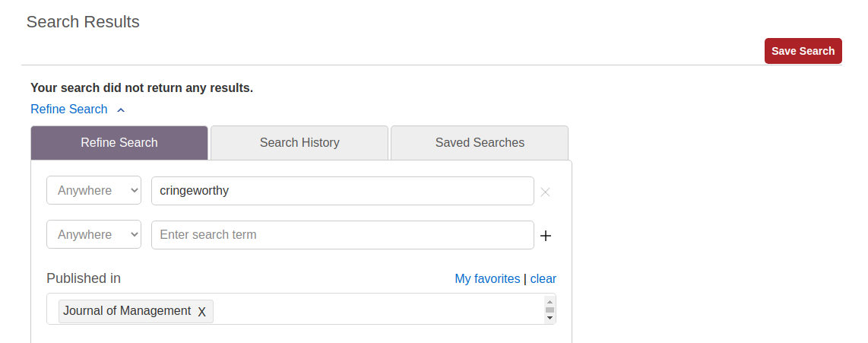
Task: Click the Published in scrollbar thumb
Action: 550,310
